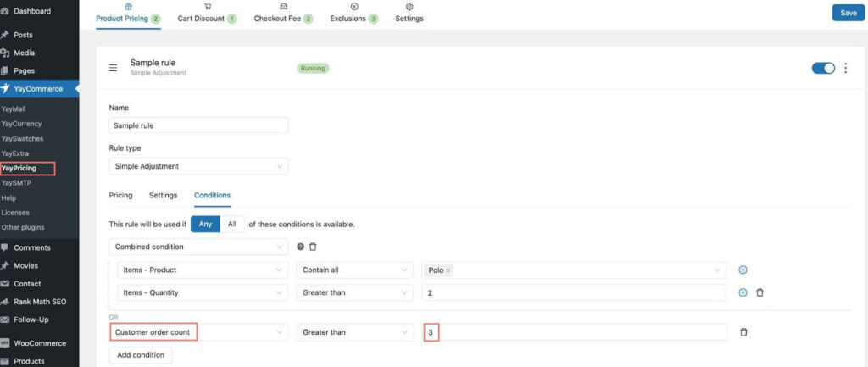Image resolution: width=868 pixels, height=367 pixels.
Task: Open WooCommerce in the sidebar
Action: click(39, 343)
